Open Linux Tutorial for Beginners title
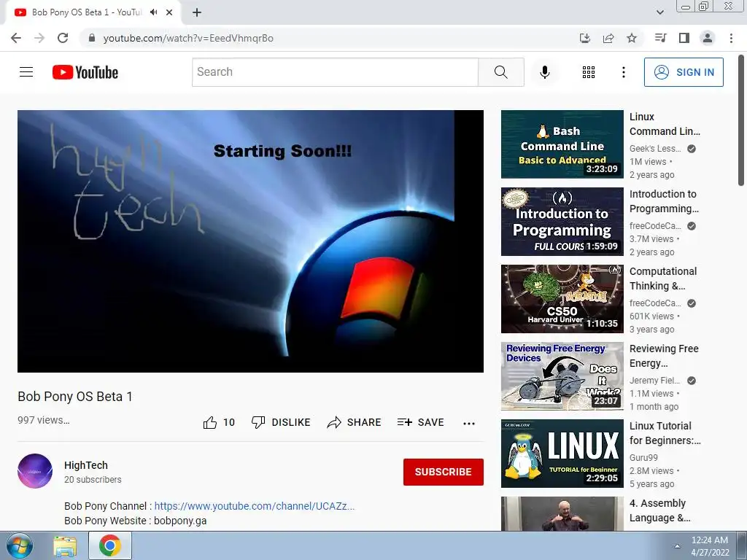This screenshot has height=560, width=747. (665, 433)
